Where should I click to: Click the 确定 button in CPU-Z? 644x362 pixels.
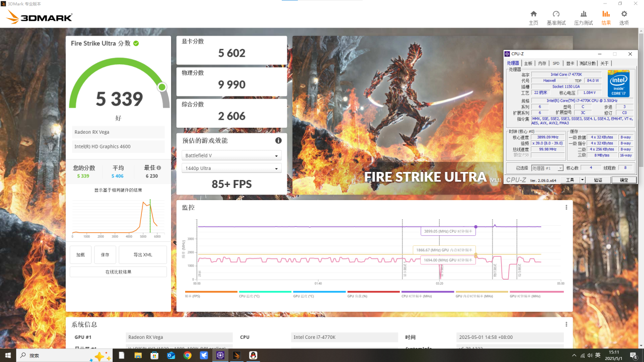point(624,180)
